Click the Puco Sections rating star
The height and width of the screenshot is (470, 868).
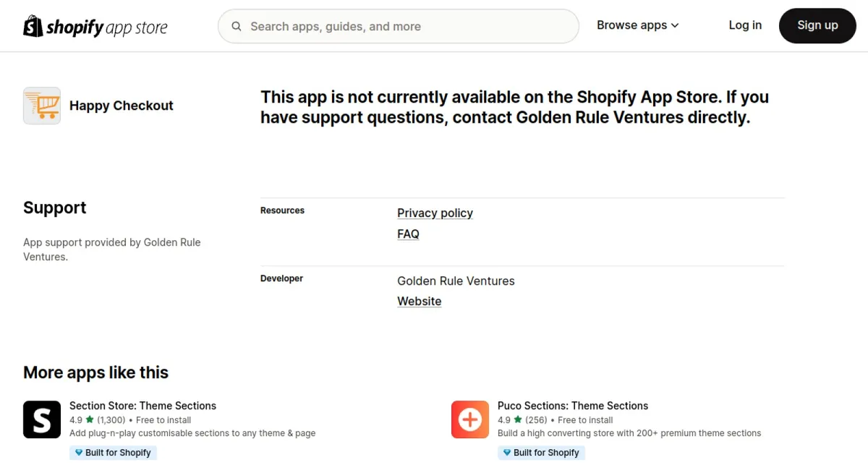[518, 420]
